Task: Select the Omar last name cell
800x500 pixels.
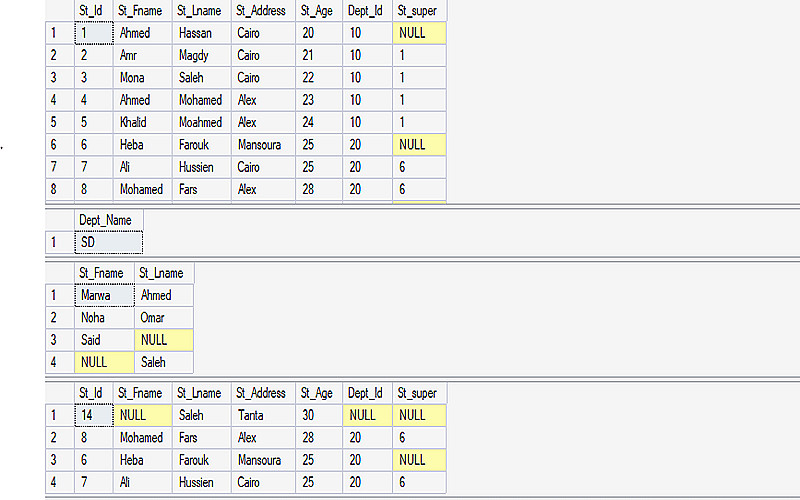Action: [x=163, y=318]
